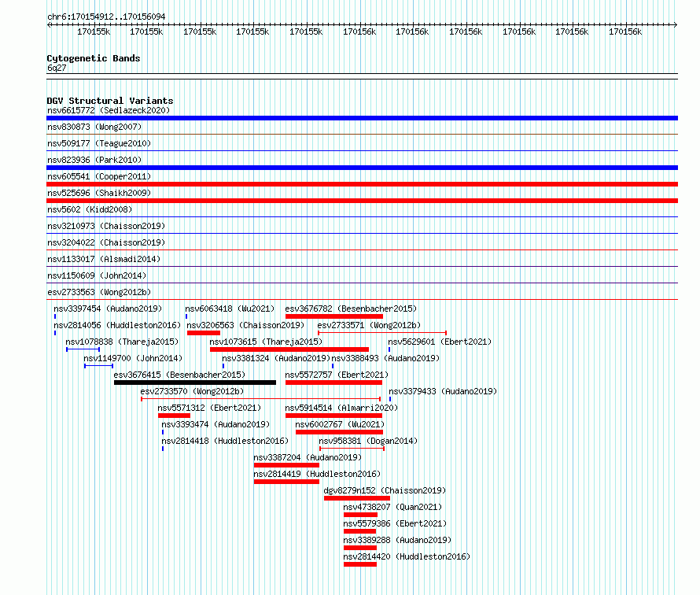Image resolution: width=700 pixels, height=595 pixels.
Task: Open nsv1150609 (John2014) full-width label
Action: (97, 275)
